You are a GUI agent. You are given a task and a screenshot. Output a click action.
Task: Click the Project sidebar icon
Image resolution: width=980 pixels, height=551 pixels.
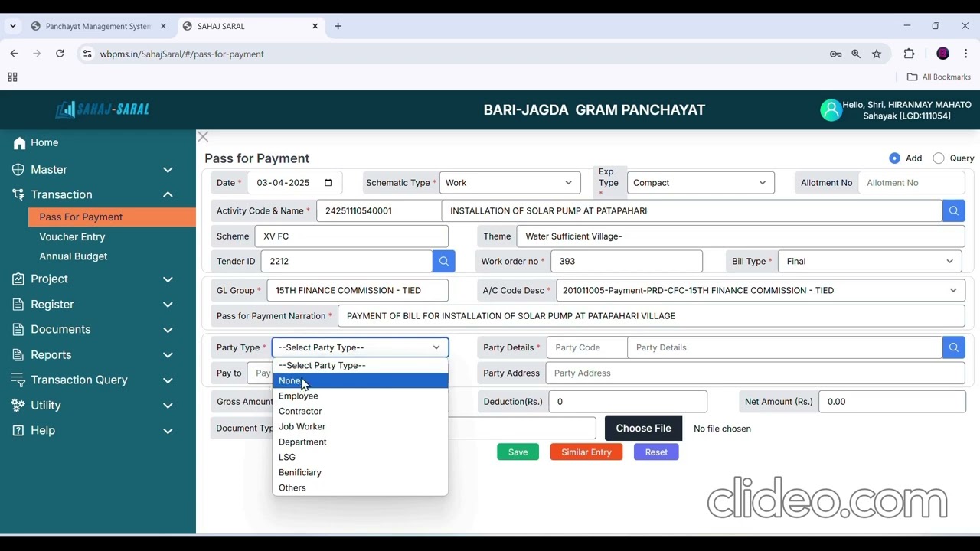click(18, 279)
